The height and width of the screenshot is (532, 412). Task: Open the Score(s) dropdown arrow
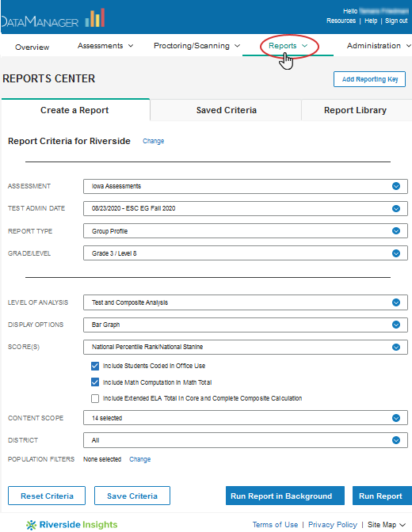(396, 347)
